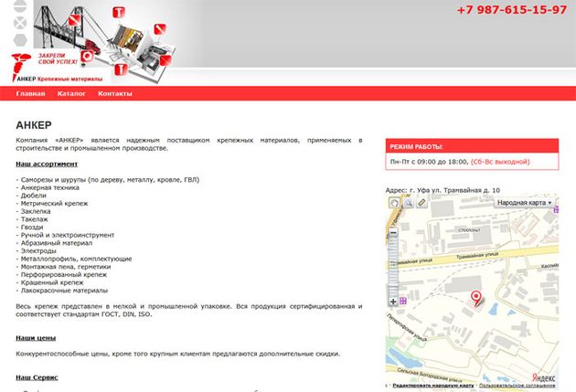
Task: Zoom out the map with the minus button
Action: click(x=393, y=232)
